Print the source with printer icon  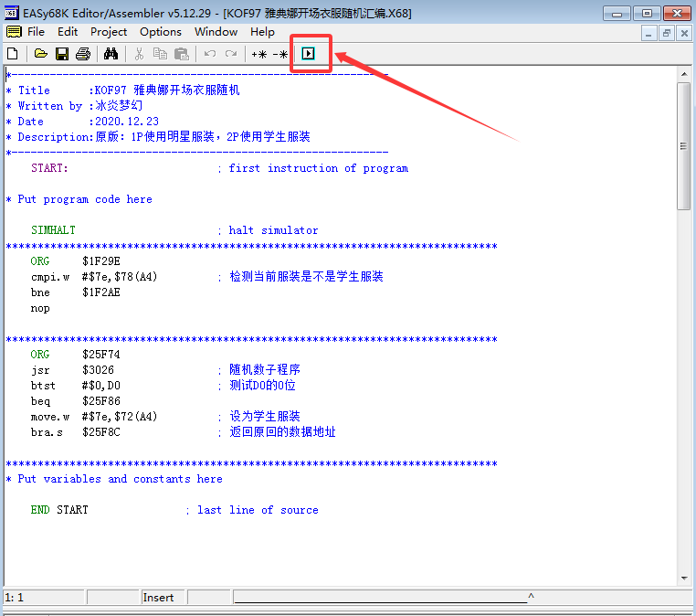click(x=83, y=54)
